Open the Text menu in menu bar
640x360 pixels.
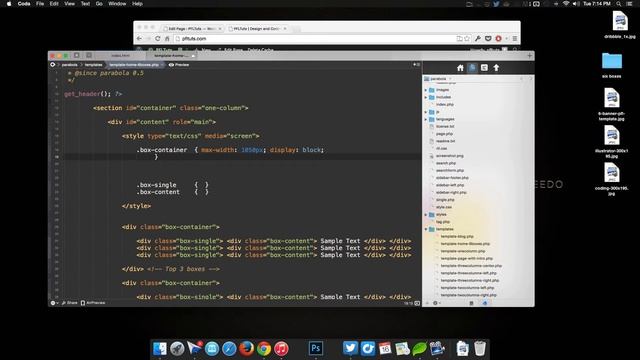tap(85, 4)
